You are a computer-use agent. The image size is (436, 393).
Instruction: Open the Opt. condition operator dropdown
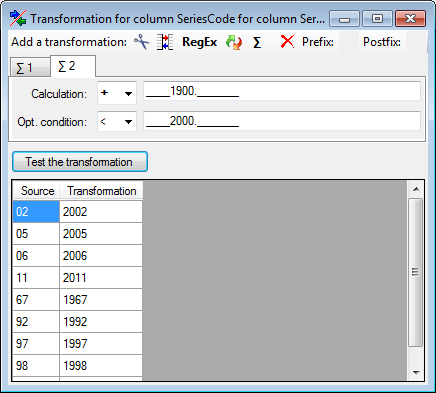(x=117, y=121)
